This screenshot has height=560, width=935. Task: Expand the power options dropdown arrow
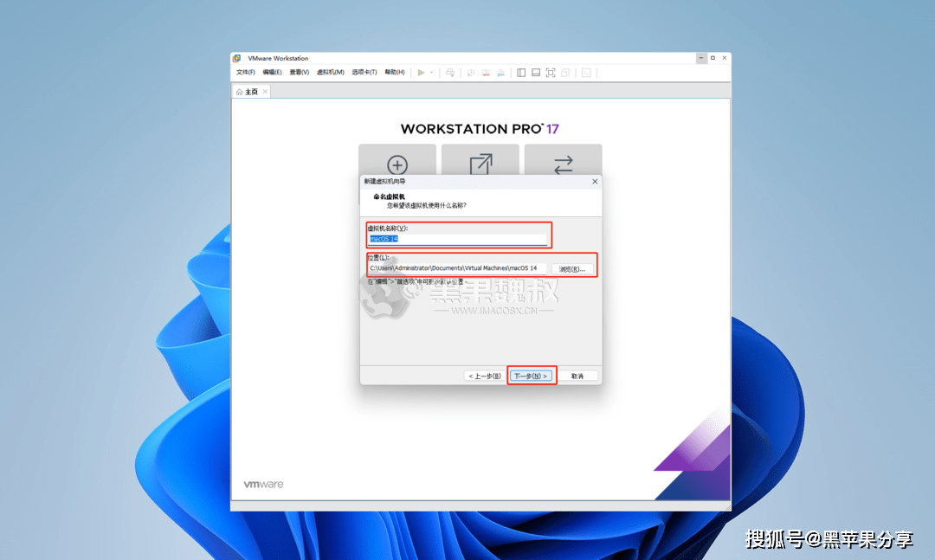(x=432, y=73)
